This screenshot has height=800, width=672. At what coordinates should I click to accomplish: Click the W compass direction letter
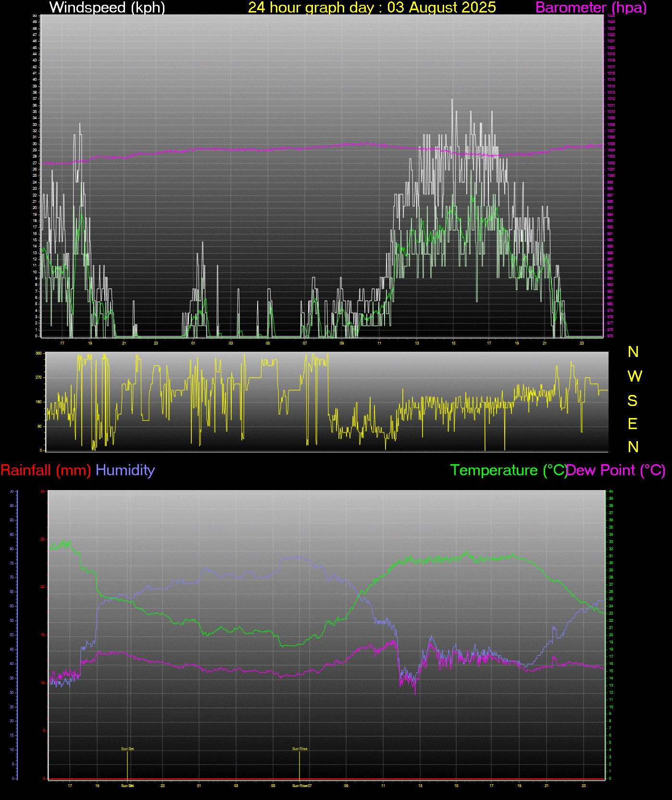point(635,376)
